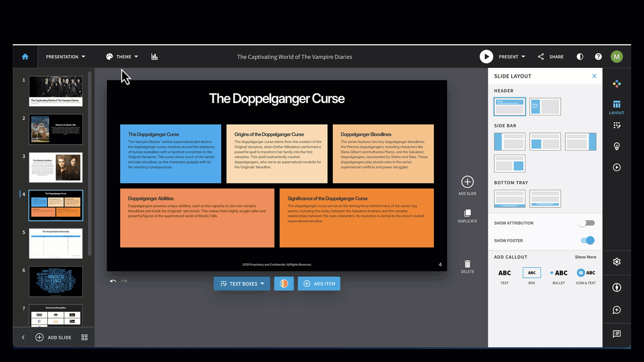Select slide 6 word cloud thumbnail
The image size is (644, 362).
tap(56, 282)
